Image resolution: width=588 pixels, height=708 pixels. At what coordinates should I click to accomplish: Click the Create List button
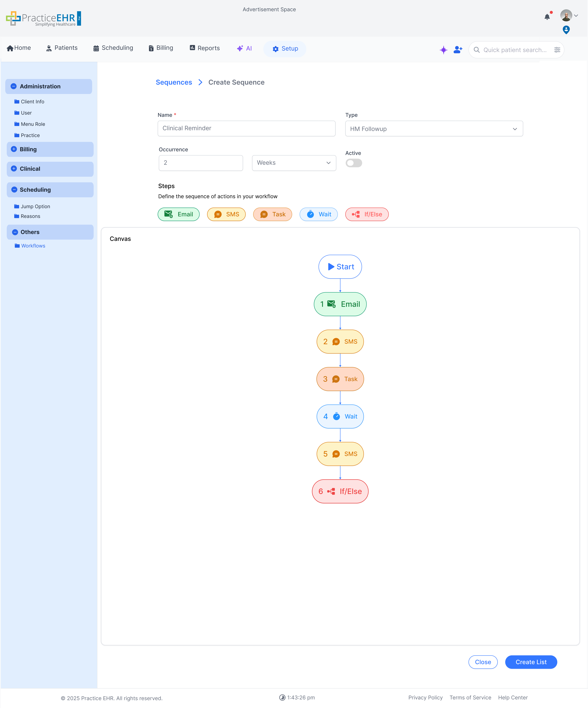point(531,662)
